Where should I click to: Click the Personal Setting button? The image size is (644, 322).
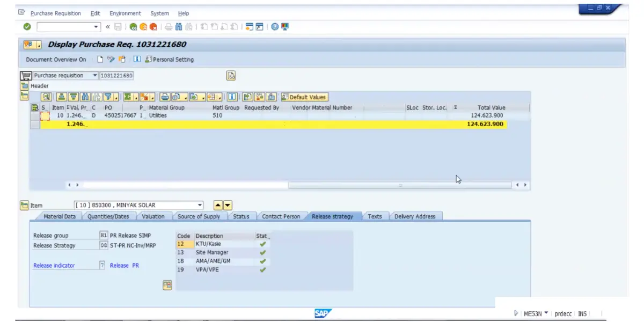coord(170,60)
